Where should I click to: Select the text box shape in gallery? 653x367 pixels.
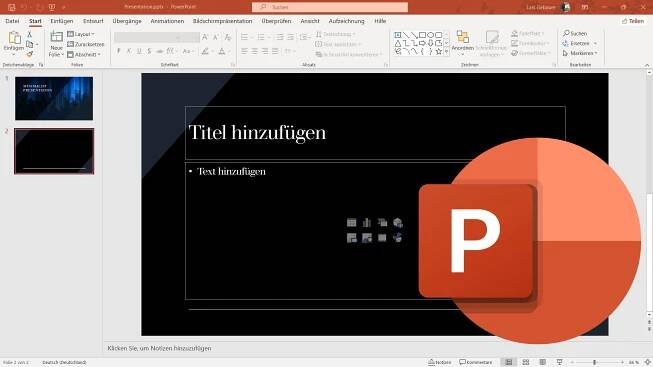click(398, 35)
